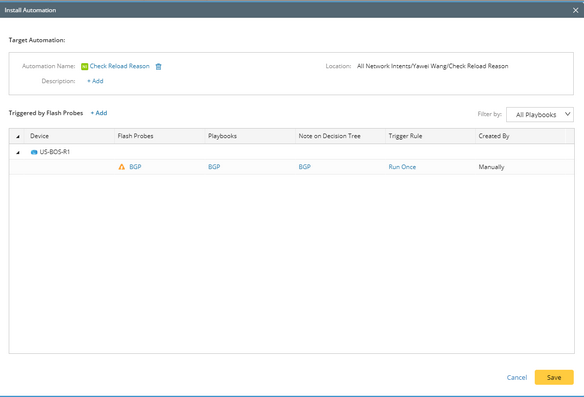Click the orange warning icon beside BGP
The width and height of the screenshot is (584, 397).
[x=122, y=167]
